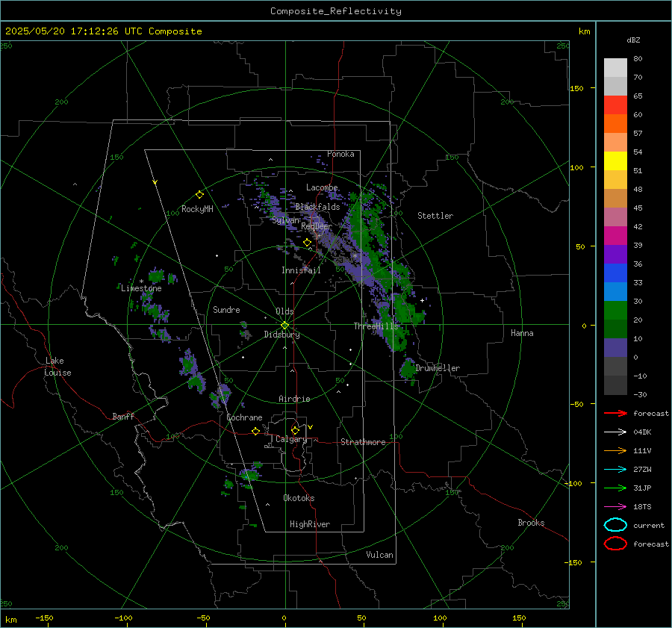Image resolution: width=672 pixels, height=628 pixels.
Task: Click the Banff label
Action: (123, 417)
